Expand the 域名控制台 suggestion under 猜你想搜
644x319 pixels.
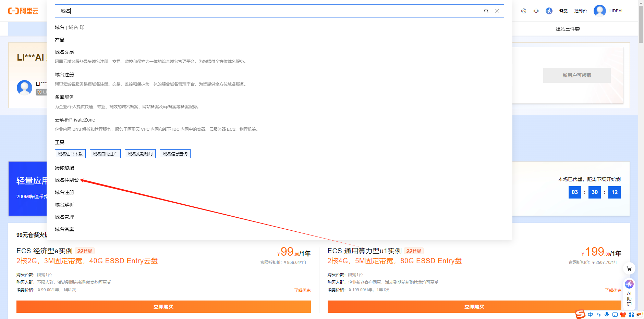(x=67, y=180)
